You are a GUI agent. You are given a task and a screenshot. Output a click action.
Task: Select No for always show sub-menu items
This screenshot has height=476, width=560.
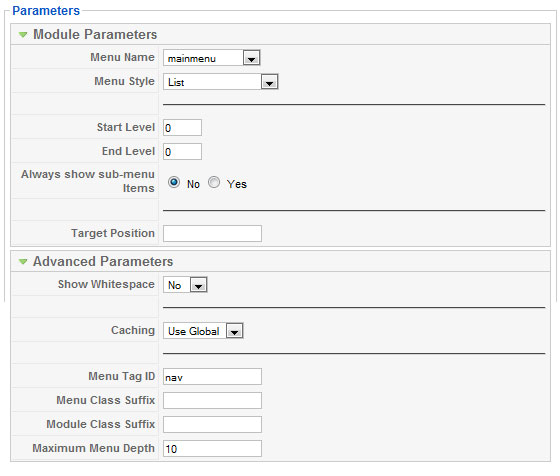[174, 182]
